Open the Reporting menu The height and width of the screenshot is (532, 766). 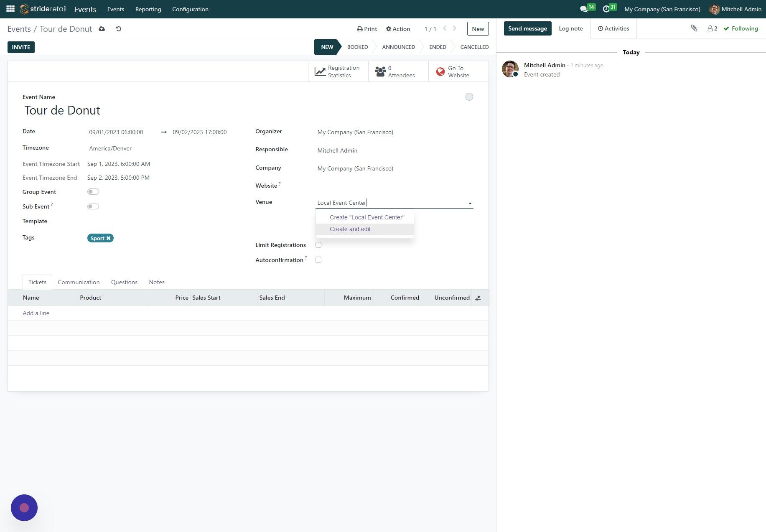click(148, 9)
